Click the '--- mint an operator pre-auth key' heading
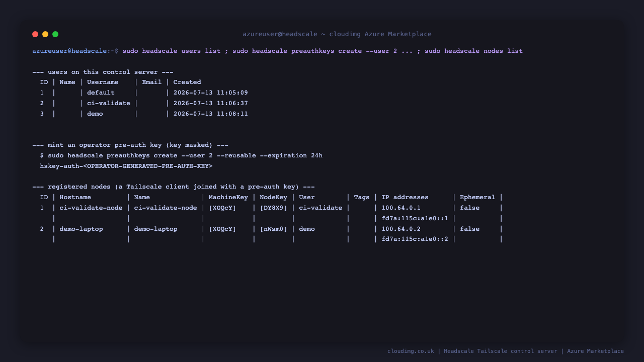This screenshot has height=362, width=644. point(130,145)
